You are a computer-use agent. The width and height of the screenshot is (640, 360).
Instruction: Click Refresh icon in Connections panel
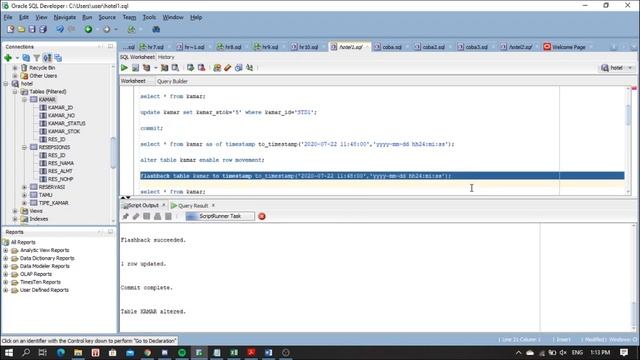tap(26, 58)
